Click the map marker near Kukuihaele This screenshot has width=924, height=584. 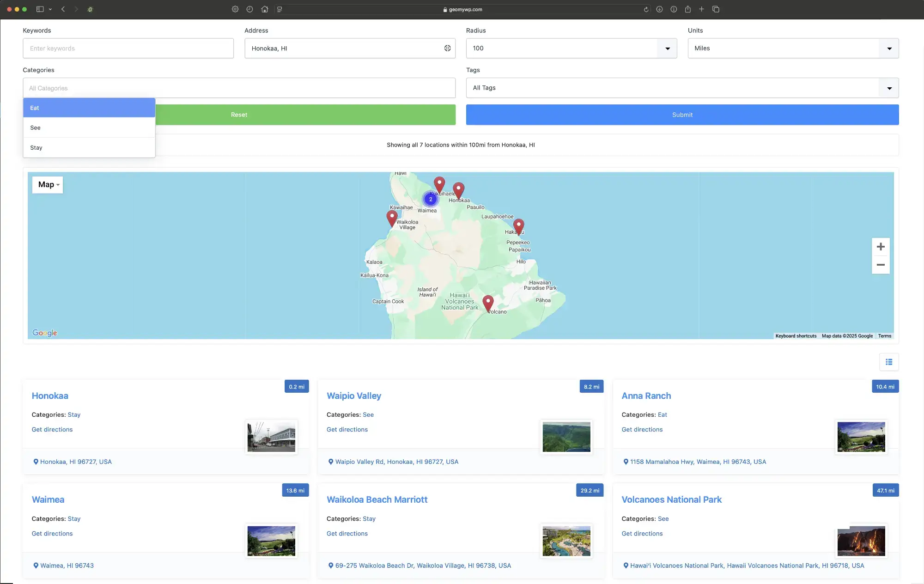coord(439,184)
